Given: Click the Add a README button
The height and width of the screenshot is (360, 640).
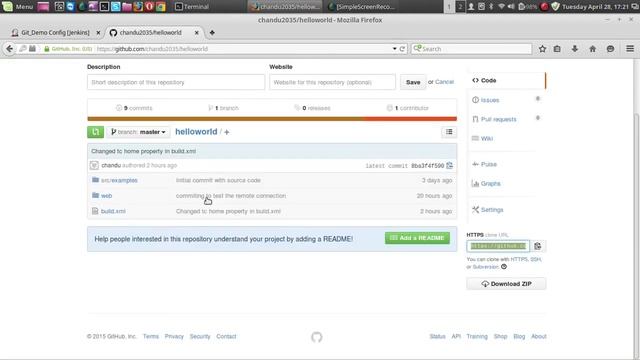Looking at the screenshot, I should [x=417, y=238].
